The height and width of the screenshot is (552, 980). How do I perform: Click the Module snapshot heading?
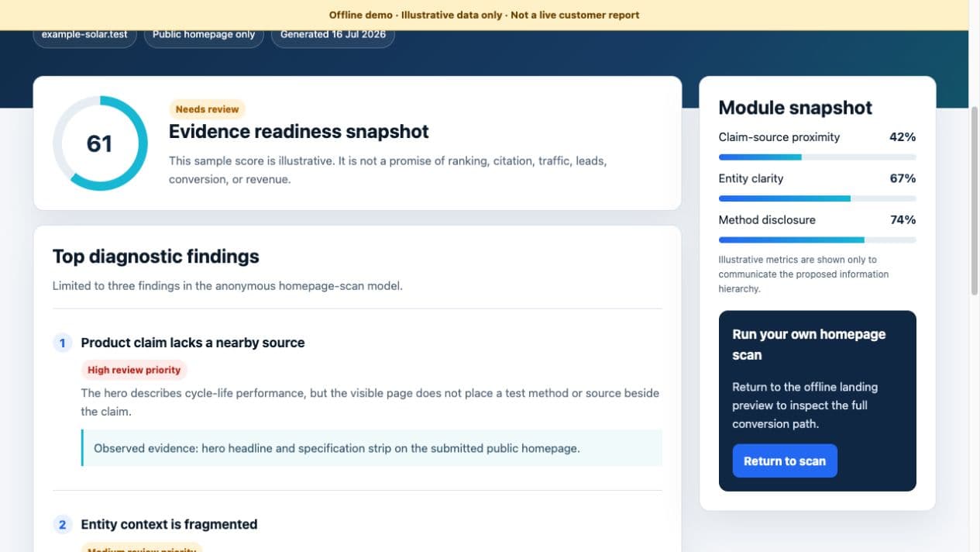796,108
